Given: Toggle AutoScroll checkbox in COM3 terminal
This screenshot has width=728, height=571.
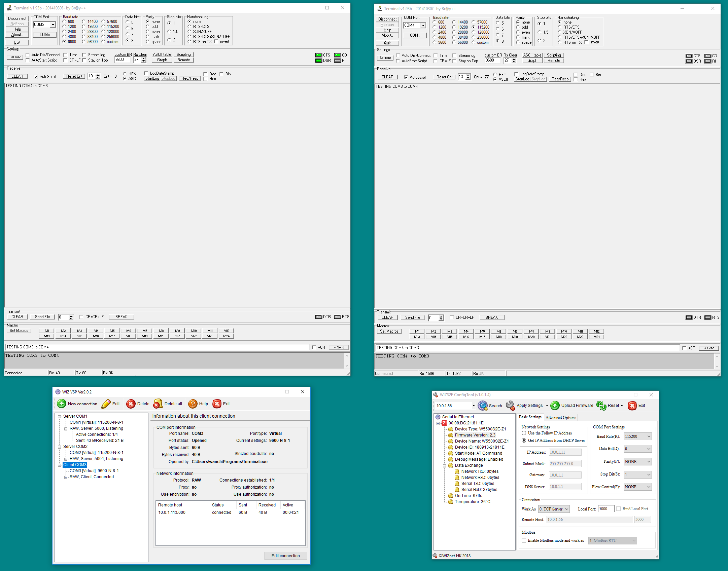Looking at the screenshot, I should pyautogui.click(x=36, y=77).
